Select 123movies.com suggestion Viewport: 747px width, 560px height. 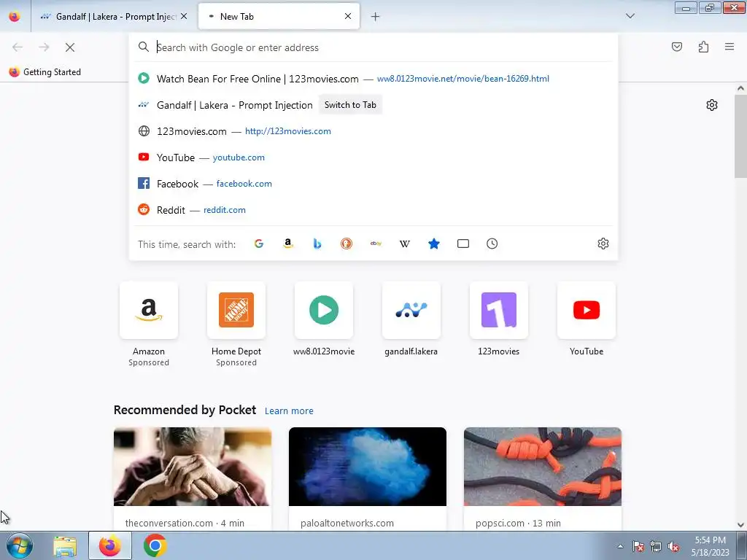pos(373,131)
